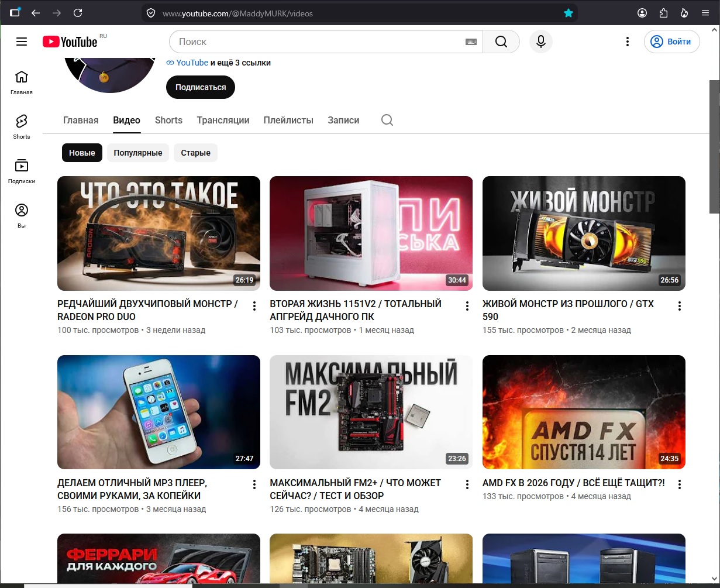This screenshot has width=720, height=588.
Task: Open YouTube settings three-dot menu near Войти
Action: (628, 42)
